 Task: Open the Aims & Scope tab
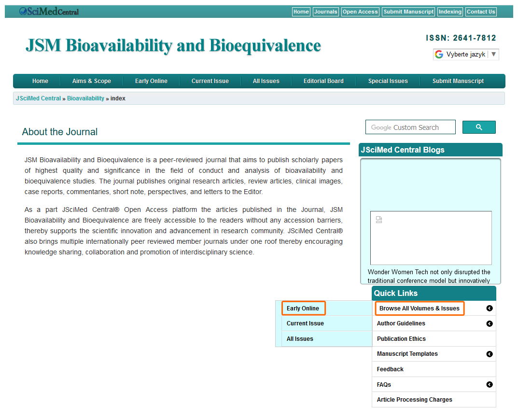[92, 81]
